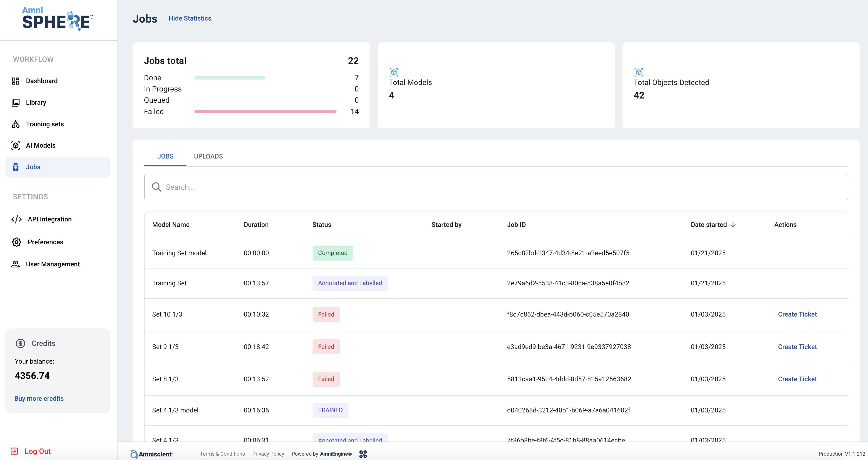Hide Statistics panel toggle

(x=190, y=18)
